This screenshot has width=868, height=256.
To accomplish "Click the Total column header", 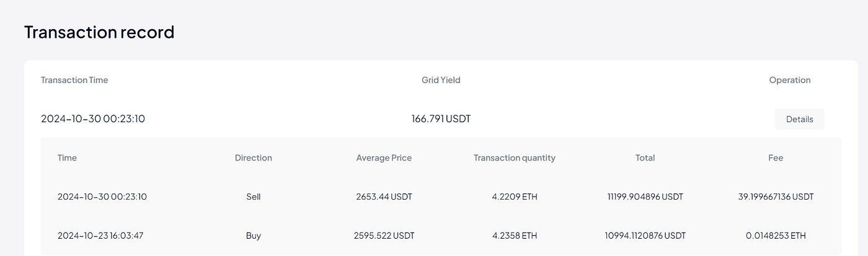I will pyautogui.click(x=645, y=158).
